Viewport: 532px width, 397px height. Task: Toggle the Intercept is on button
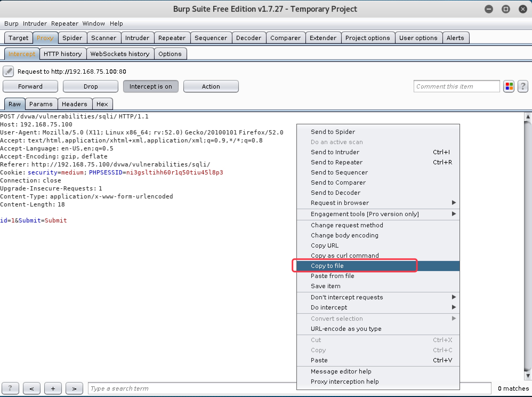click(151, 86)
